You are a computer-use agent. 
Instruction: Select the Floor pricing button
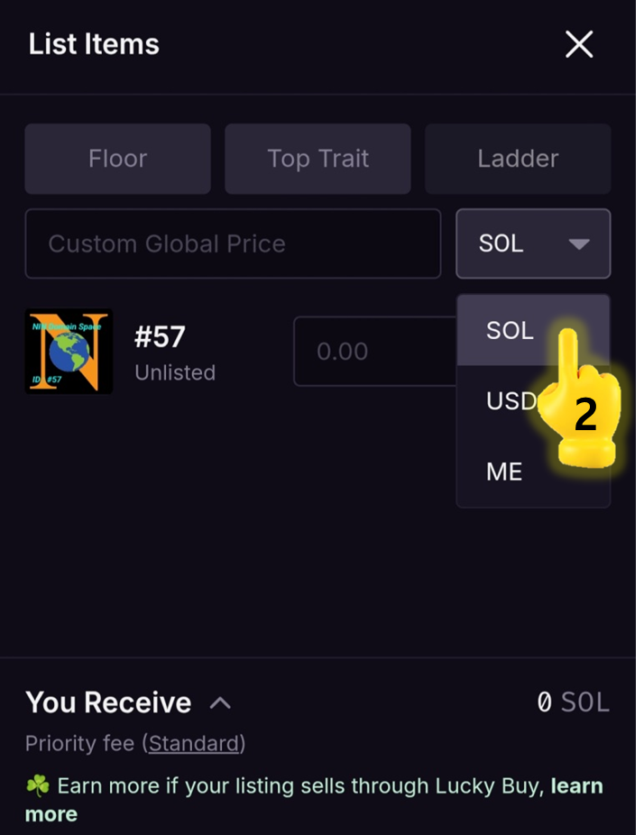118,159
